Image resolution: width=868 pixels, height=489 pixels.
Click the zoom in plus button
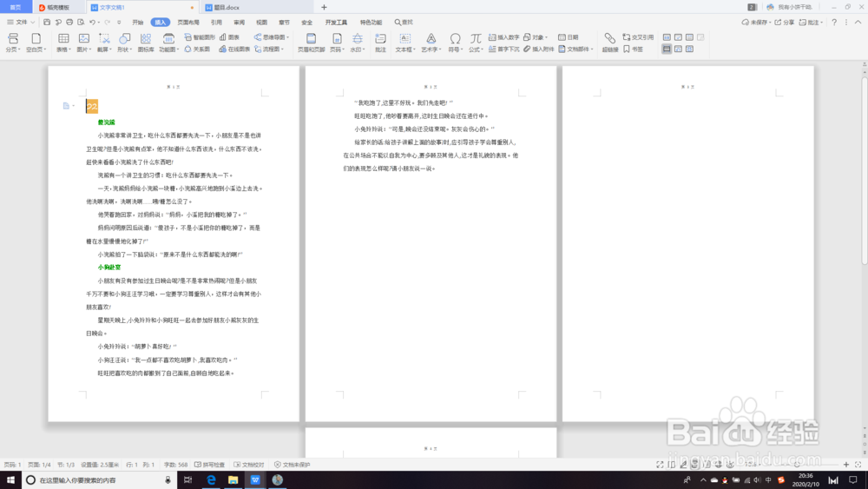point(845,465)
